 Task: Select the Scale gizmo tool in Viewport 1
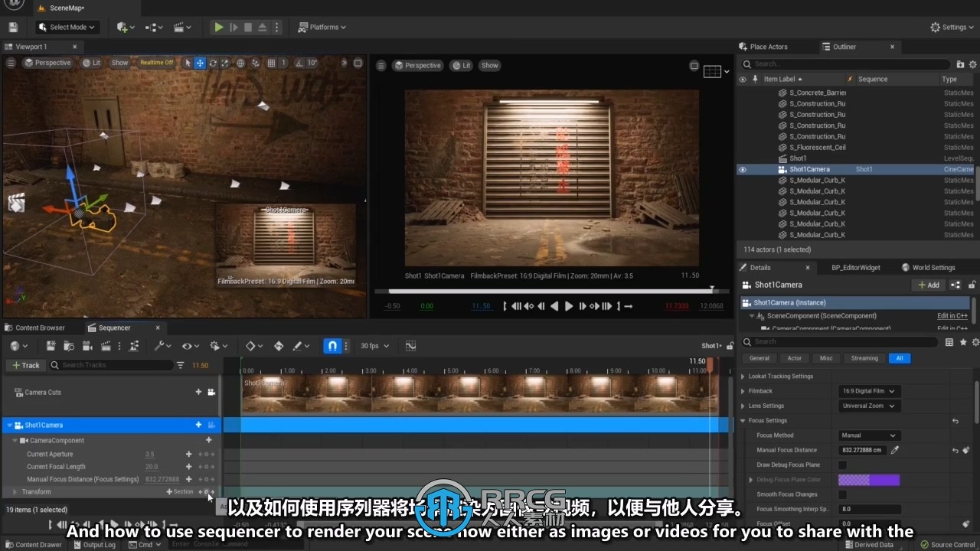point(225,63)
